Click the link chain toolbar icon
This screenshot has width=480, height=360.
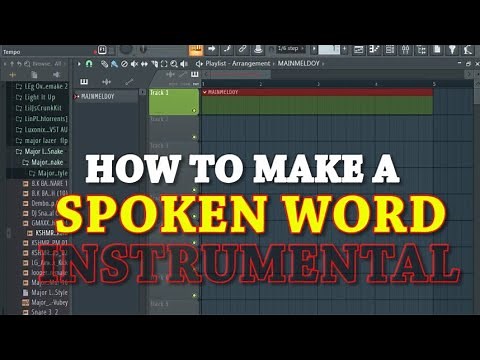tap(242, 49)
